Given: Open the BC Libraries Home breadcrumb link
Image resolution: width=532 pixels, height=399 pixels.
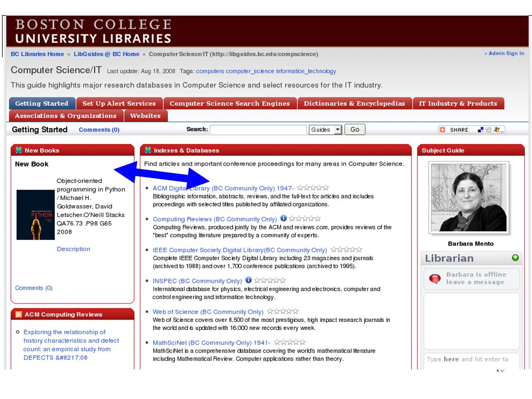Looking at the screenshot, I should pyautogui.click(x=37, y=54).
